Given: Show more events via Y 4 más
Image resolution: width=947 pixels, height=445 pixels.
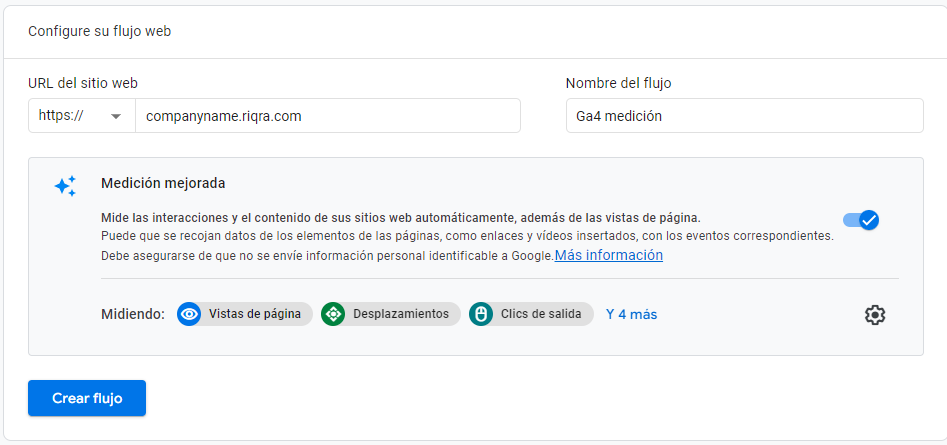Looking at the screenshot, I should 631,314.
